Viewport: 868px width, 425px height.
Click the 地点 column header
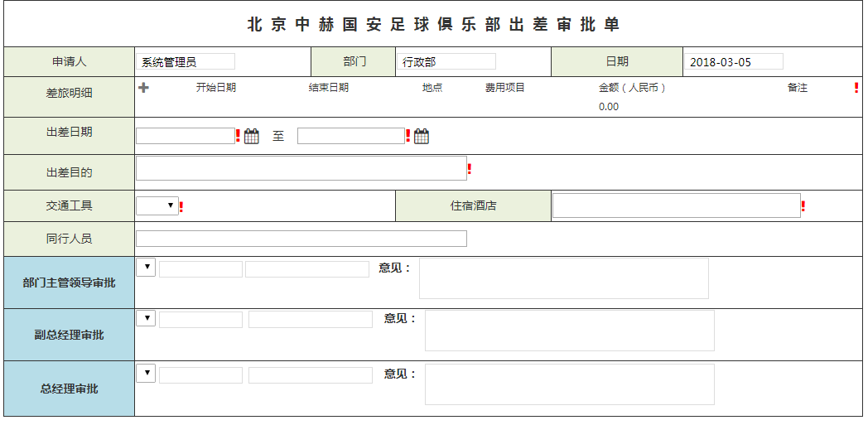(432, 88)
